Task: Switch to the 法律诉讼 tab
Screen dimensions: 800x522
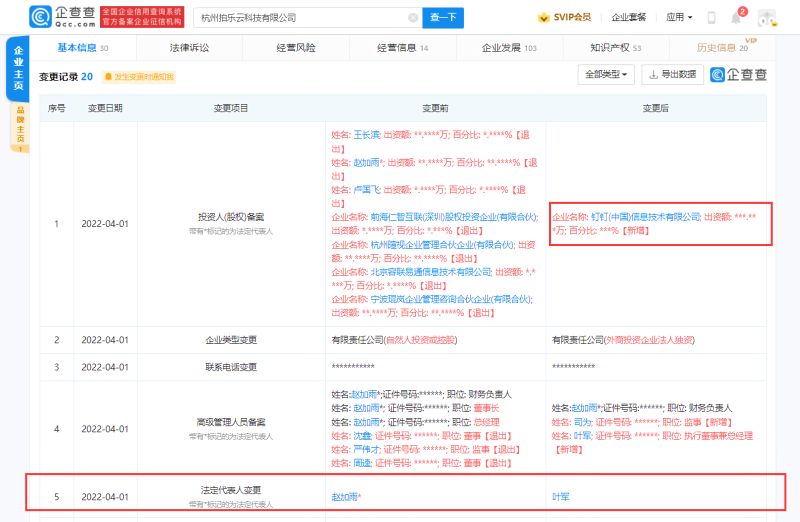Action: point(189,48)
